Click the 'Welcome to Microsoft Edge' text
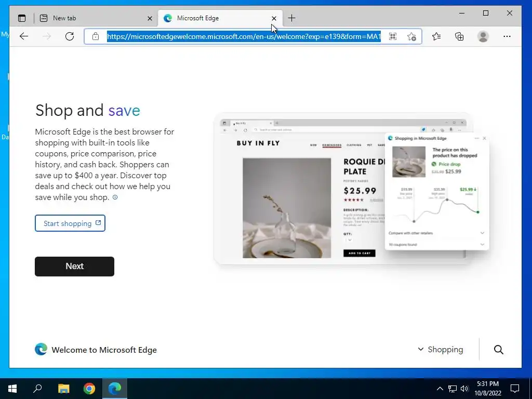This screenshot has width=532, height=399. pos(104,350)
